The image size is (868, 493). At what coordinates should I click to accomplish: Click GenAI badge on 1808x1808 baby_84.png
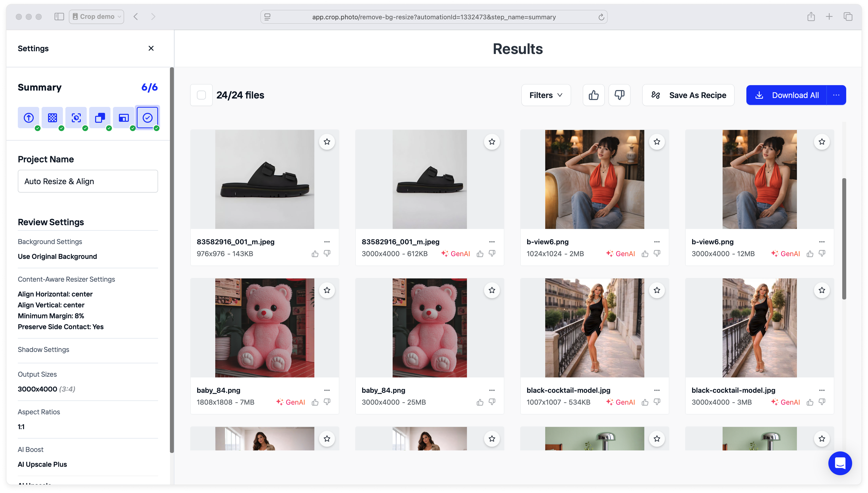290,402
